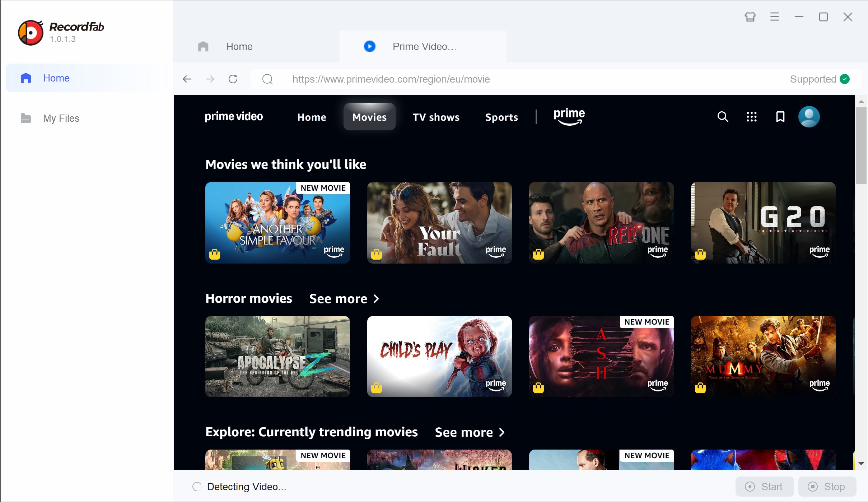
Task: Click the search magnifier in the address bar
Action: coord(267,79)
